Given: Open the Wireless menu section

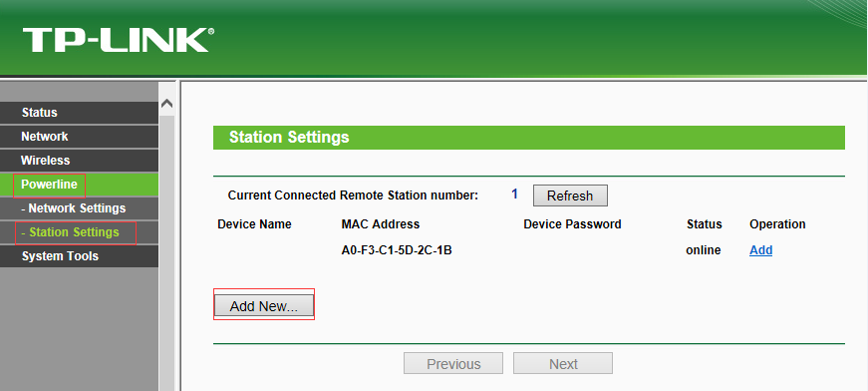Looking at the screenshot, I should [x=79, y=160].
